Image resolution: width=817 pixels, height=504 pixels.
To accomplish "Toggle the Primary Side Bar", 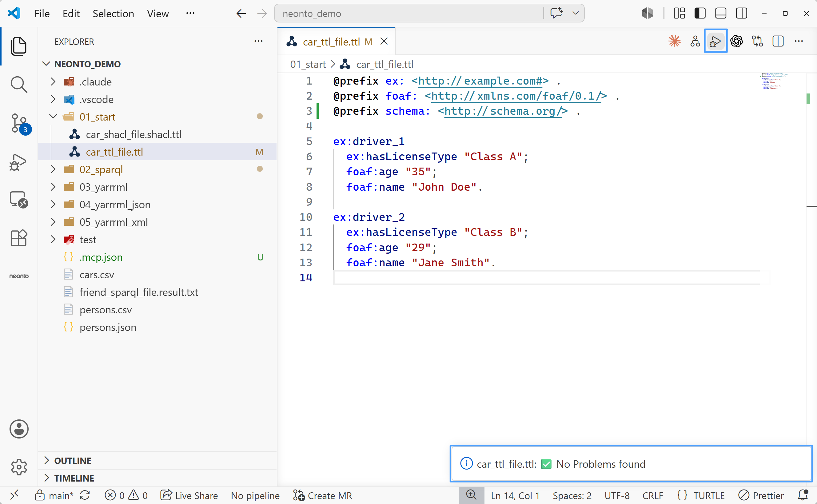I will pyautogui.click(x=700, y=13).
